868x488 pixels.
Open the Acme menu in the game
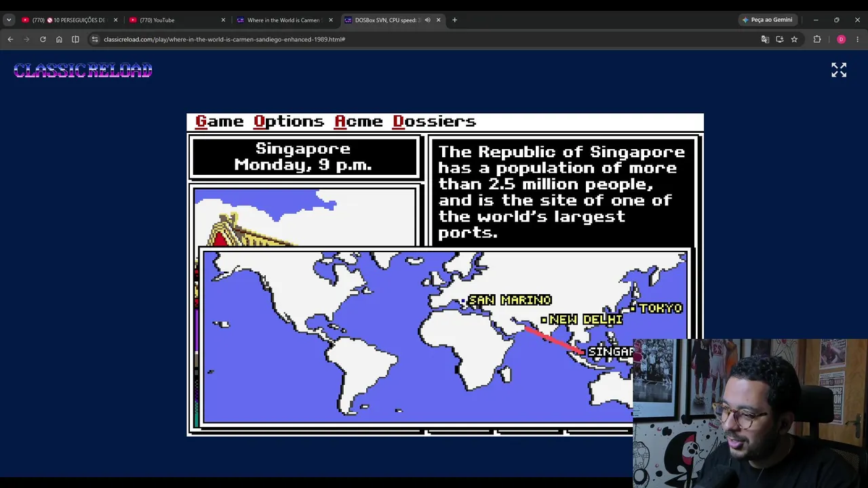point(359,121)
